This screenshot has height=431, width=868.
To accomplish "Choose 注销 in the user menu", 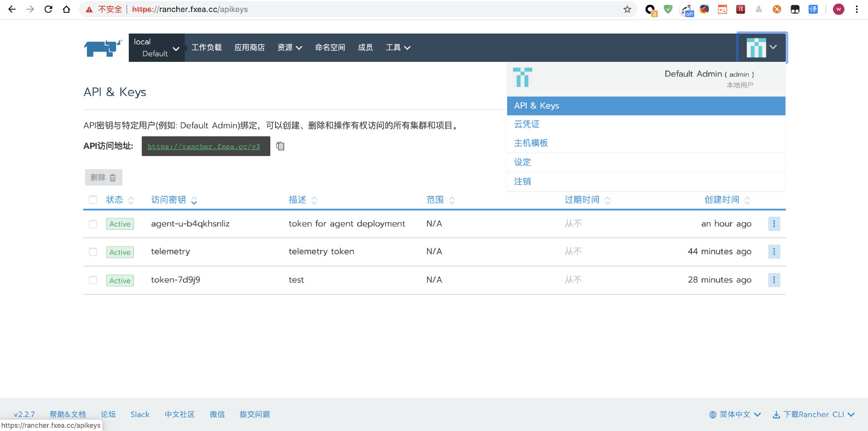I will [522, 182].
